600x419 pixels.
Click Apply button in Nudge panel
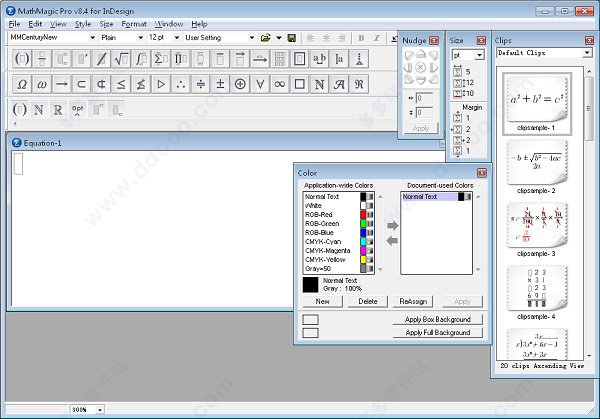tap(421, 128)
